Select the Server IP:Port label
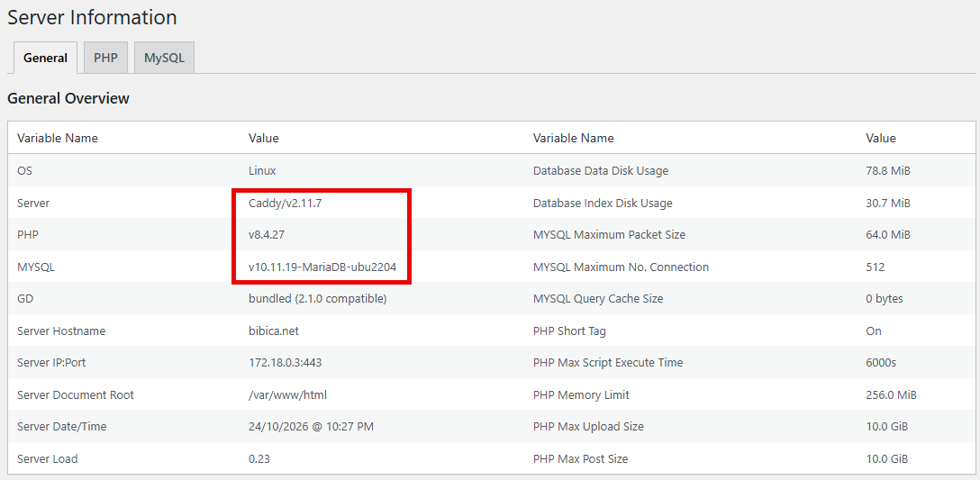Screen dimensions: 980x480 pos(51,363)
